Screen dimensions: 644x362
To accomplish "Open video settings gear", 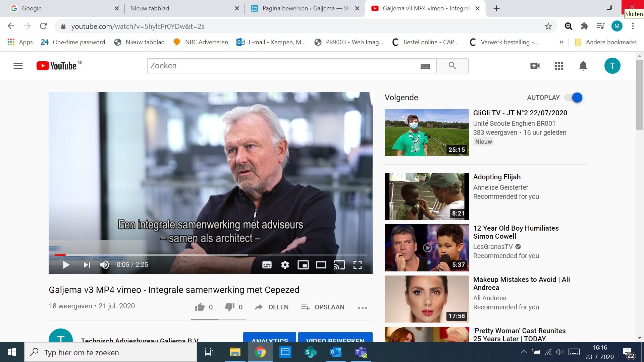I will point(285,265).
